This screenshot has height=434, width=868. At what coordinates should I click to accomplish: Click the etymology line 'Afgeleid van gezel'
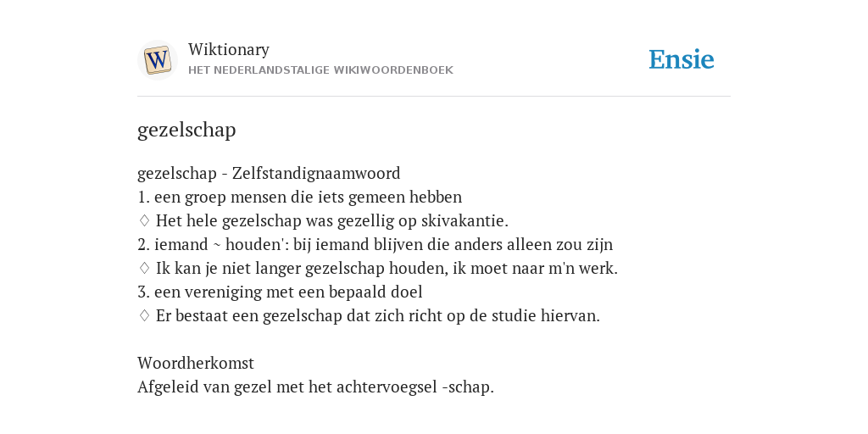[315, 387]
